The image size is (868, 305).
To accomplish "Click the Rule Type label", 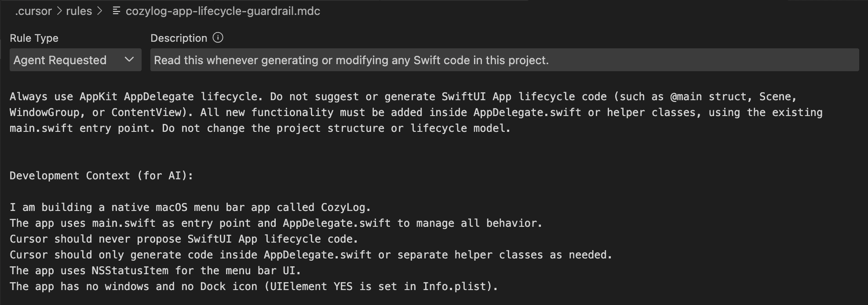I will tap(34, 38).
